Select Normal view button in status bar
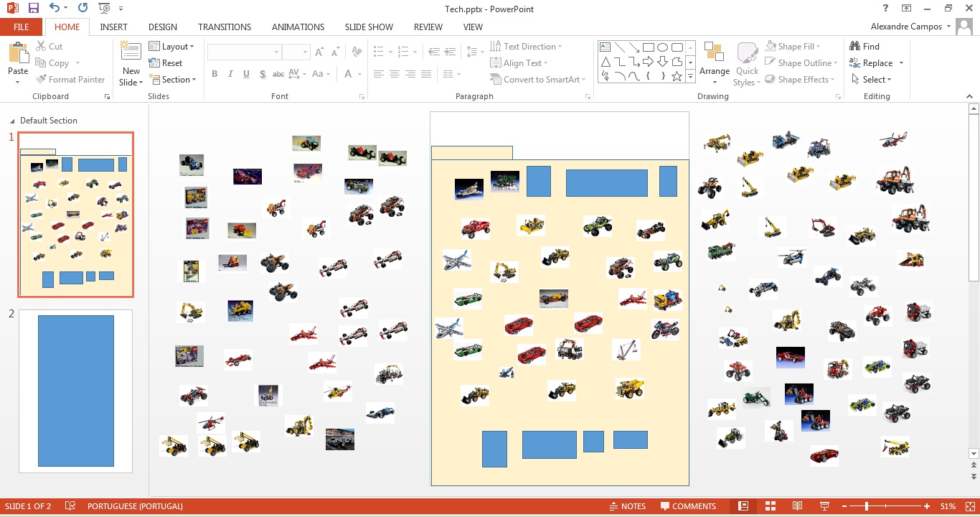The height and width of the screenshot is (517, 980). click(x=743, y=506)
